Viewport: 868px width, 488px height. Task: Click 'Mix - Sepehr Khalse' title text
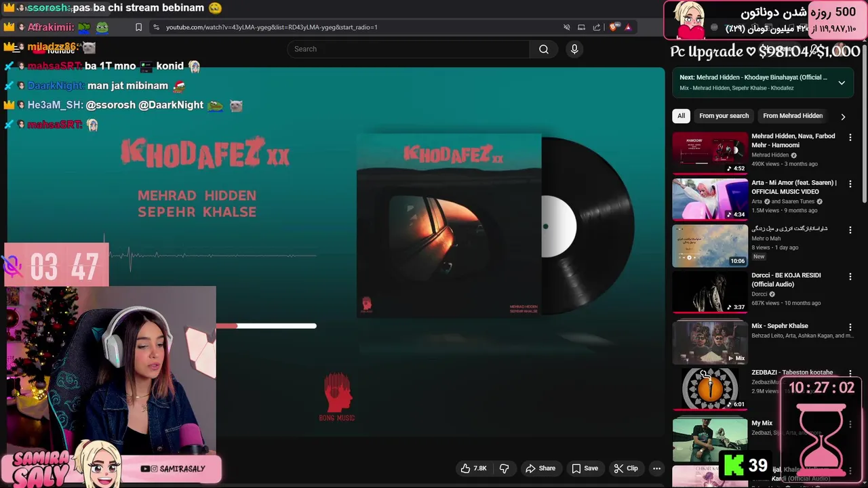[x=779, y=326]
